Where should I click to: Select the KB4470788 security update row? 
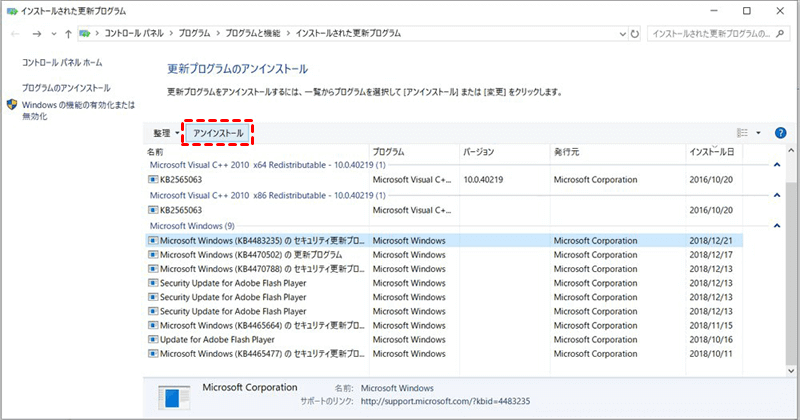444,269
